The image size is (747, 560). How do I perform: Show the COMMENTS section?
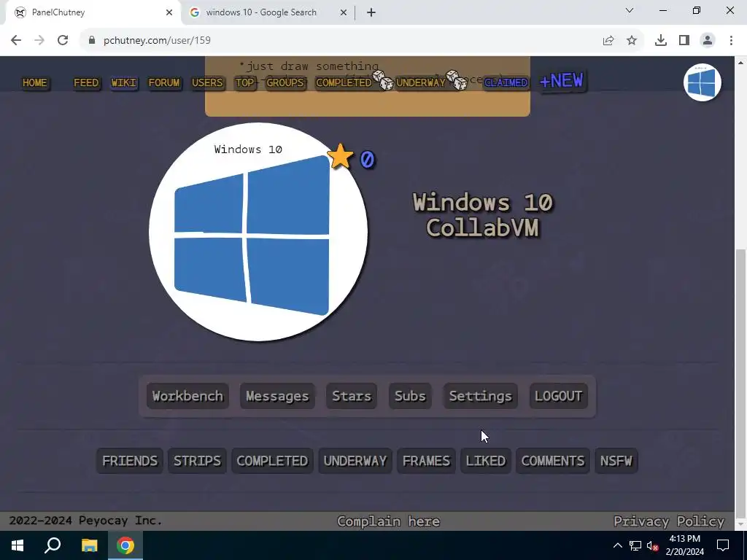tap(553, 461)
